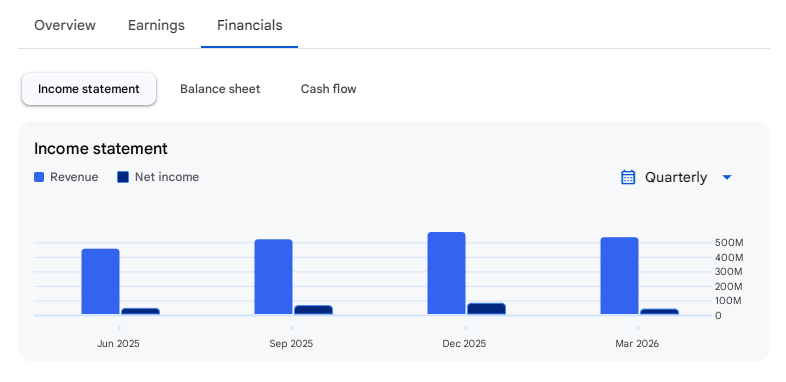Click the 400M axis value

729,258
